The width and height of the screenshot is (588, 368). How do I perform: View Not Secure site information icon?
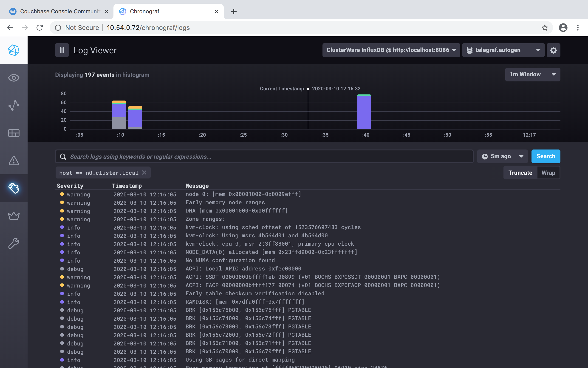58,28
